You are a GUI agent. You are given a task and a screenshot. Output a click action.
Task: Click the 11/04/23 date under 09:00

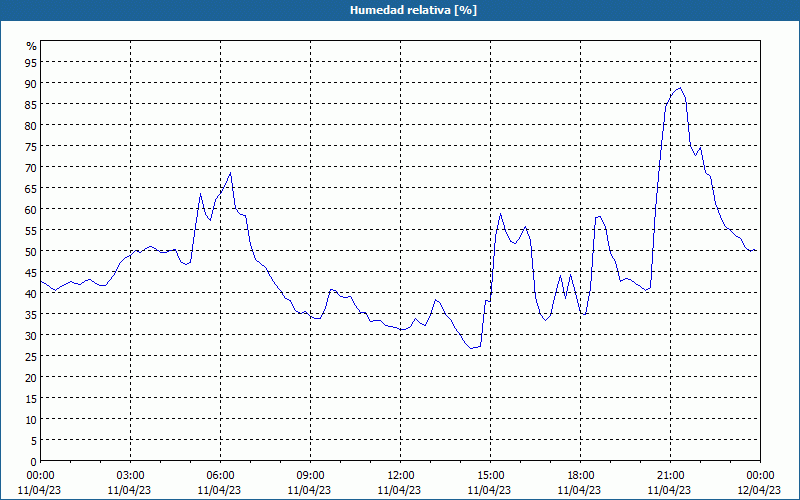[x=309, y=490]
